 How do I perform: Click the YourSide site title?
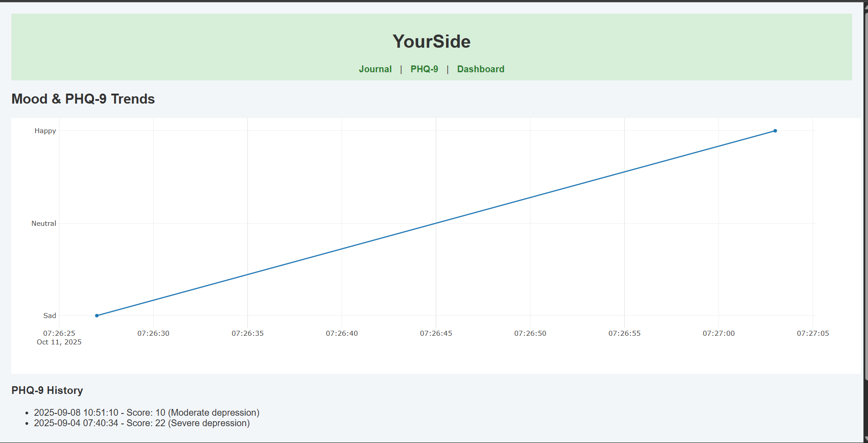tap(432, 41)
